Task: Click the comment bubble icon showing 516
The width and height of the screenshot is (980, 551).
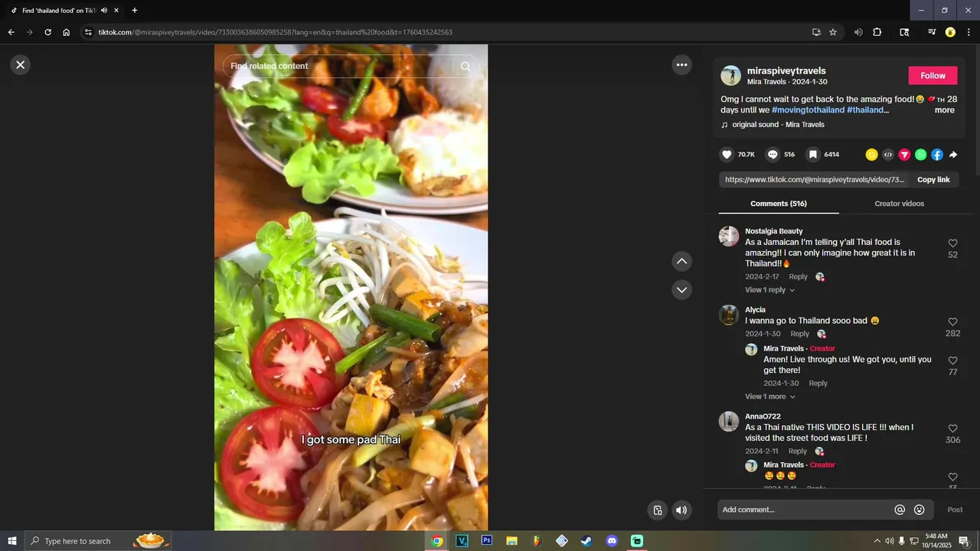Action: click(x=773, y=155)
